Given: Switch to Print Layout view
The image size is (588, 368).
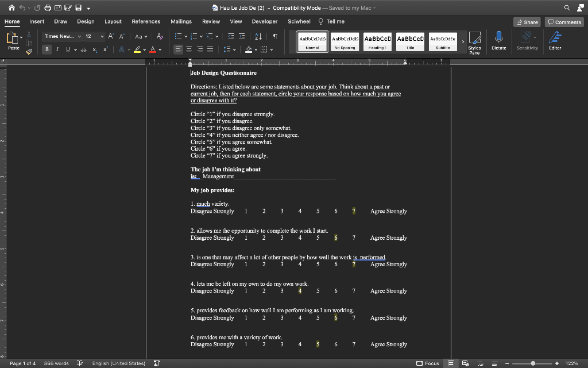Looking at the screenshot, I should coord(451,363).
